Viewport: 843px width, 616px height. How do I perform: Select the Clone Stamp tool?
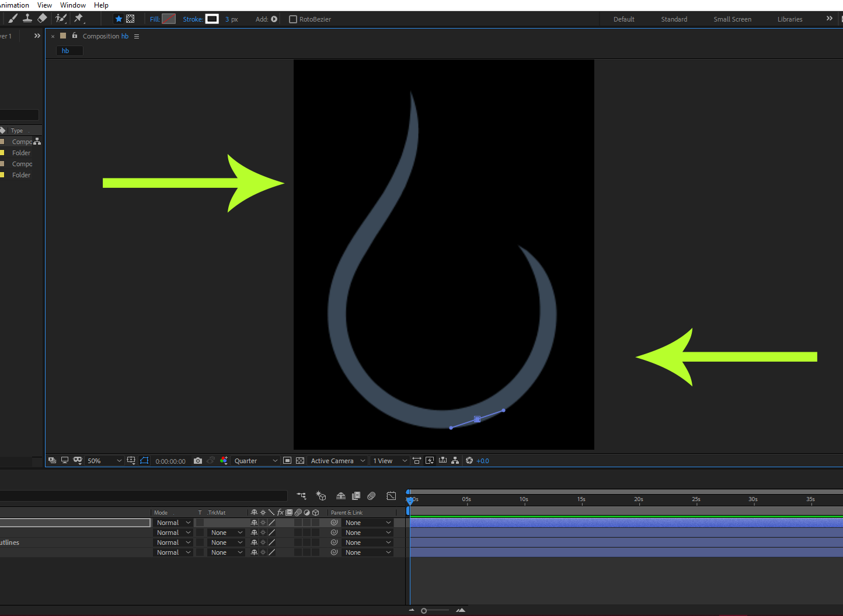27,19
